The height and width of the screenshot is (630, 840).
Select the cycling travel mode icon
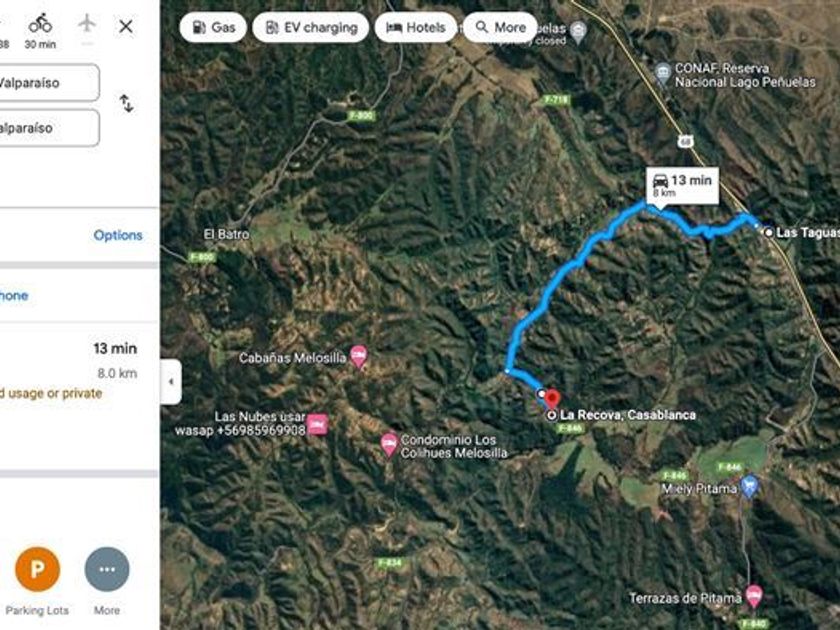[40, 24]
